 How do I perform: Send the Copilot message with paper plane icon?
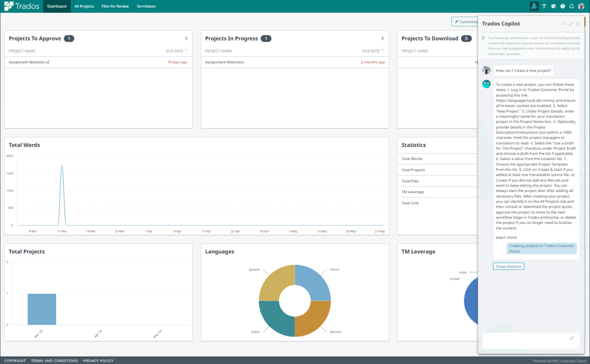tap(571, 338)
